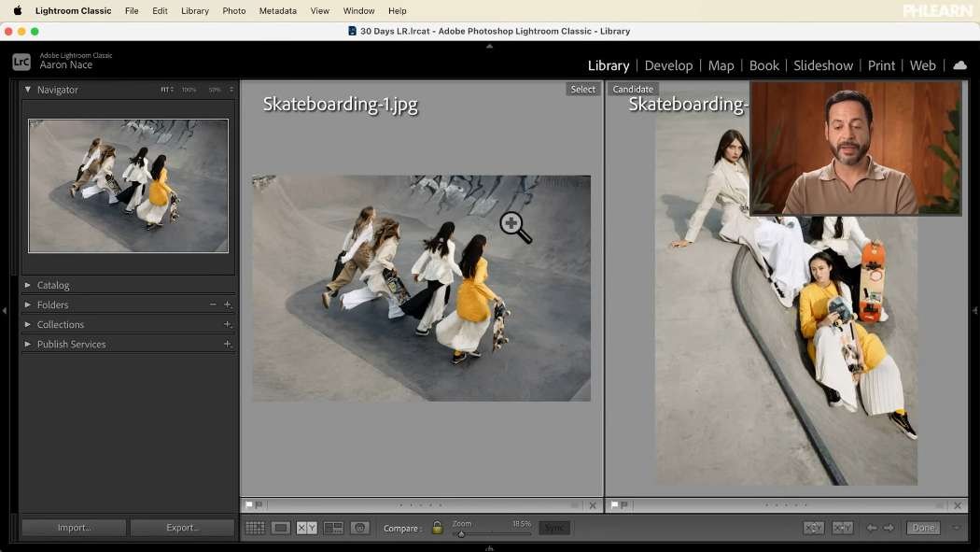The width and height of the screenshot is (980, 552).
Task: Set Navigator zoom to FIT
Action: (x=165, y=90)
